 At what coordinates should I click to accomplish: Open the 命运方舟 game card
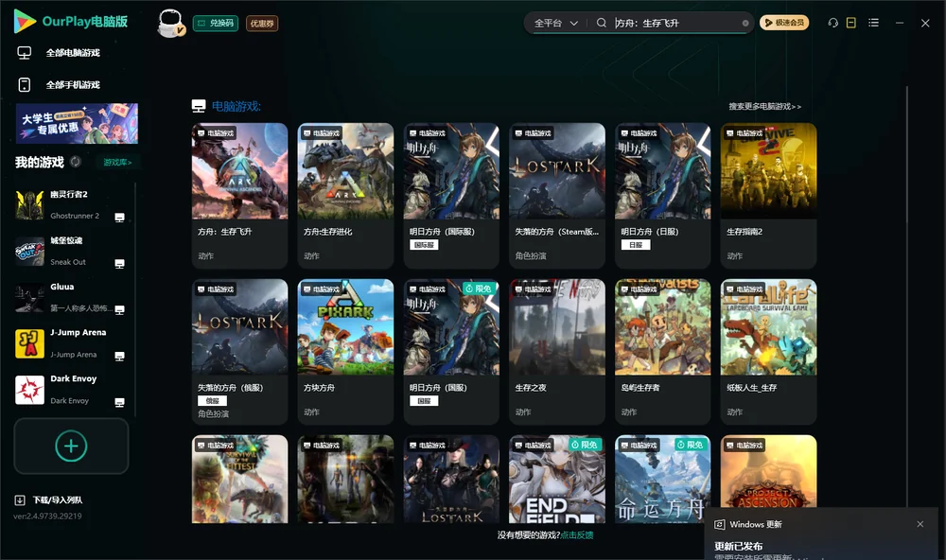point(662,480)
